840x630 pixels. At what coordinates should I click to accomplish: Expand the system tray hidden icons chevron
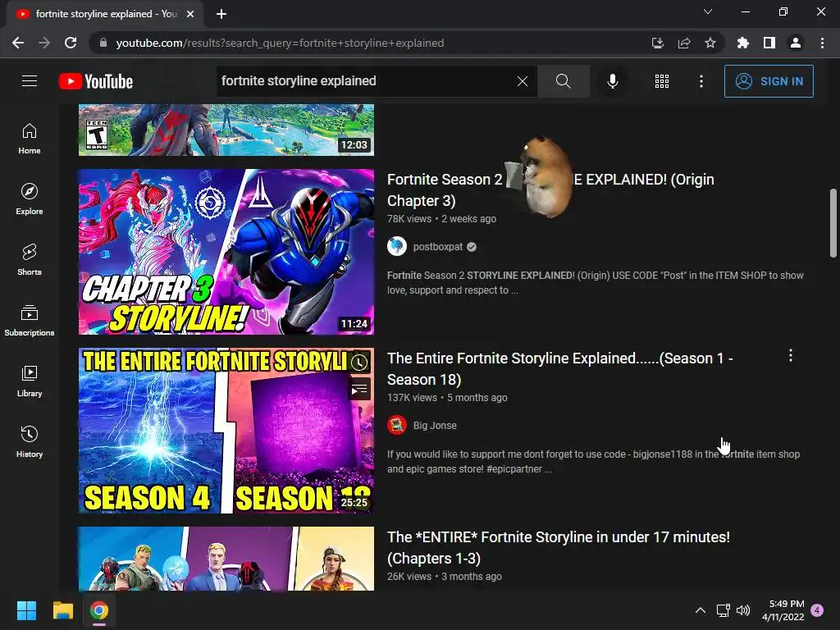point(701,610)
